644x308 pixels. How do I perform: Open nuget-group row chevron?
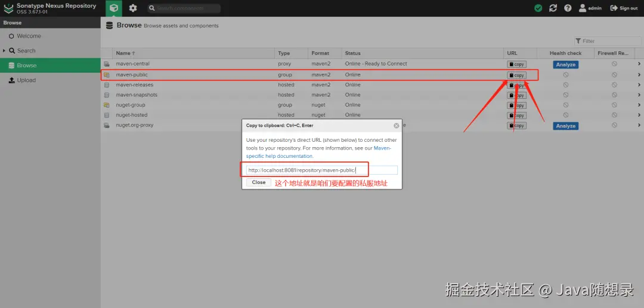point(639,105)
